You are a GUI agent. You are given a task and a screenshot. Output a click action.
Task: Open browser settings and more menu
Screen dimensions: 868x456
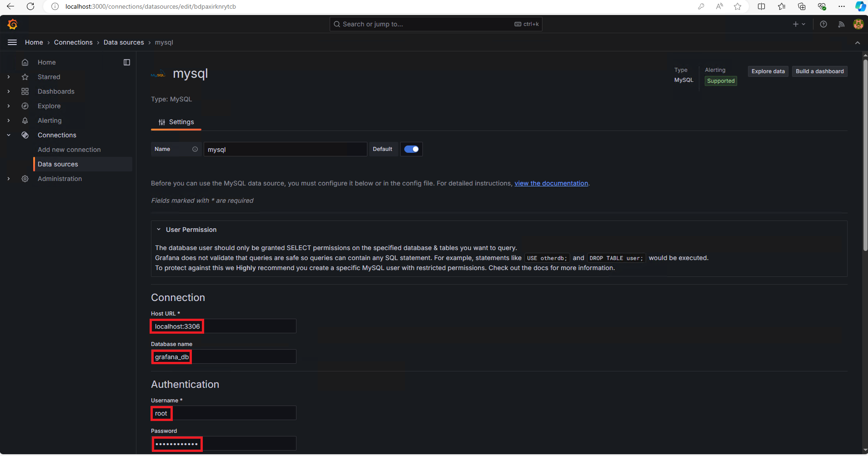click(x=842, y=6)
